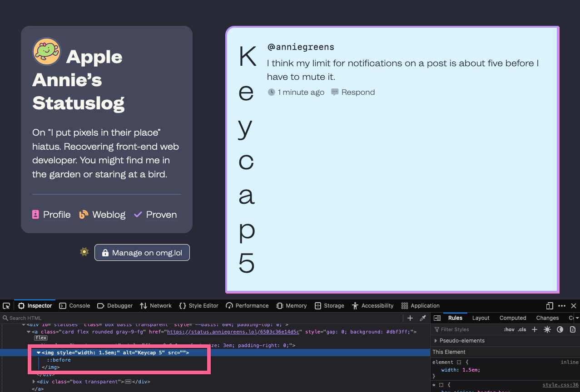Expand the div box transparent node

tap(34, 382)
